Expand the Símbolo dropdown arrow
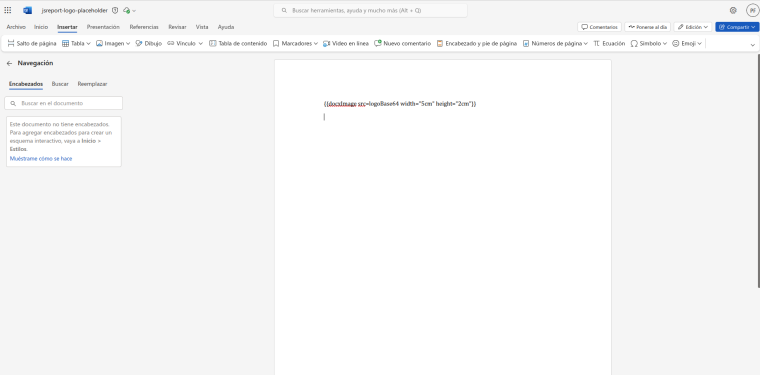The height and width of the screenshot is (375, 760). (x=665, y=44)
